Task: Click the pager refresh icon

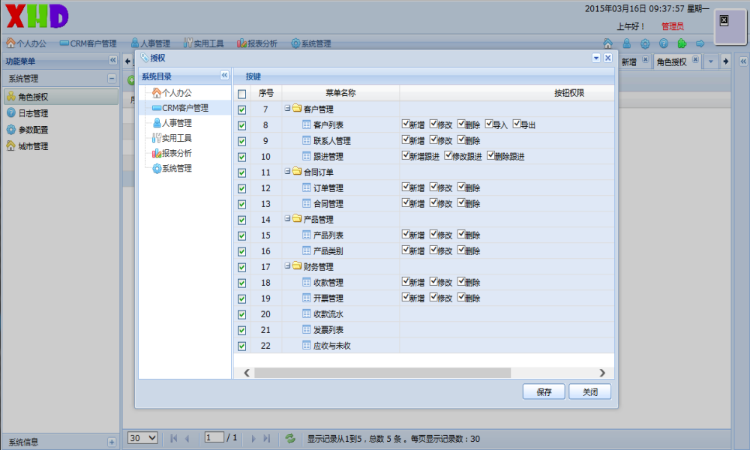Action: (290, 438)
